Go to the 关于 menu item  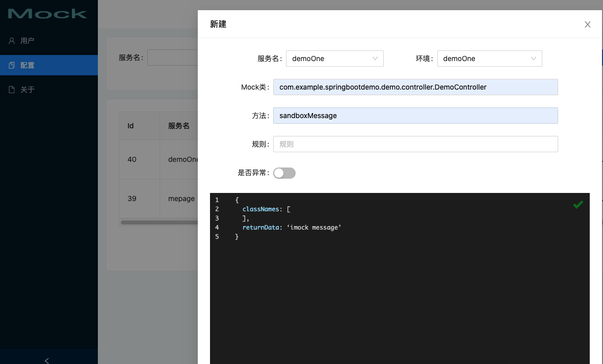(x=28, y=90)
